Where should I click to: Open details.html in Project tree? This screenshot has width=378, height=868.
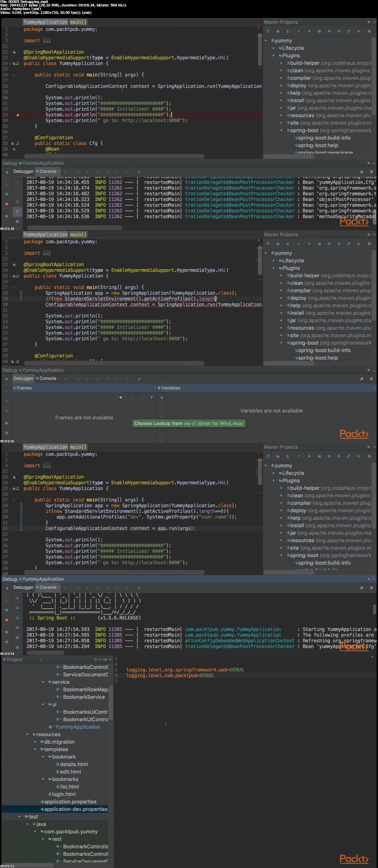point(72,765)
